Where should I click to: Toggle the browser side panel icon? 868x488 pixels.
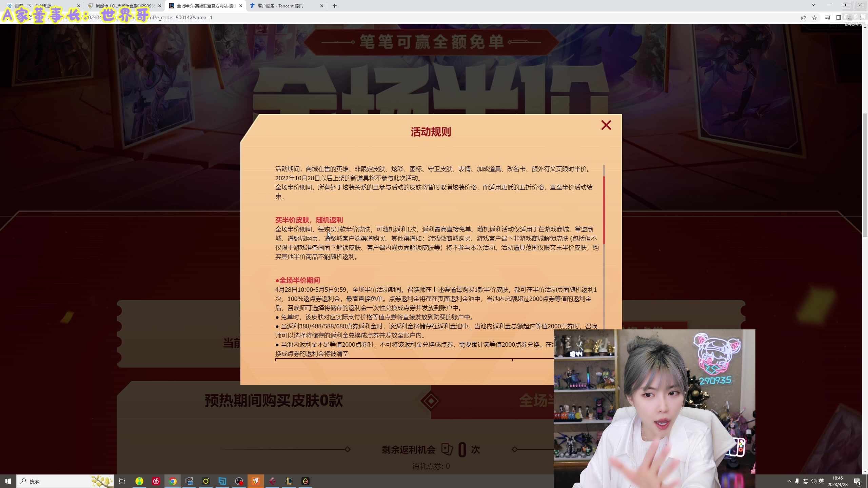tap(839, 18)
